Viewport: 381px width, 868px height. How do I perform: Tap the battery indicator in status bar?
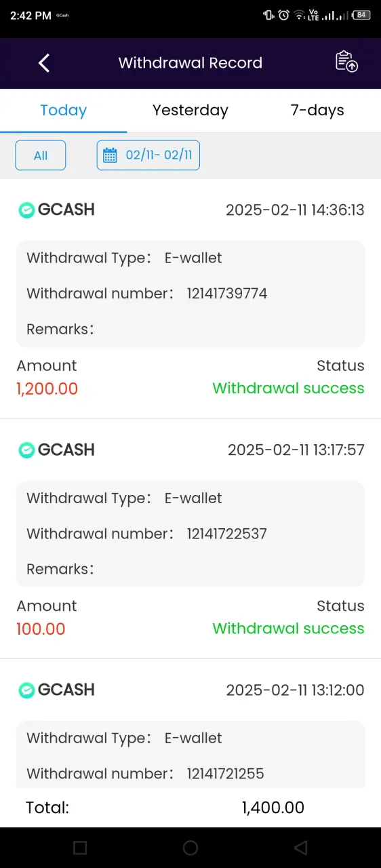pyautogui.click(x=363, y=15)
